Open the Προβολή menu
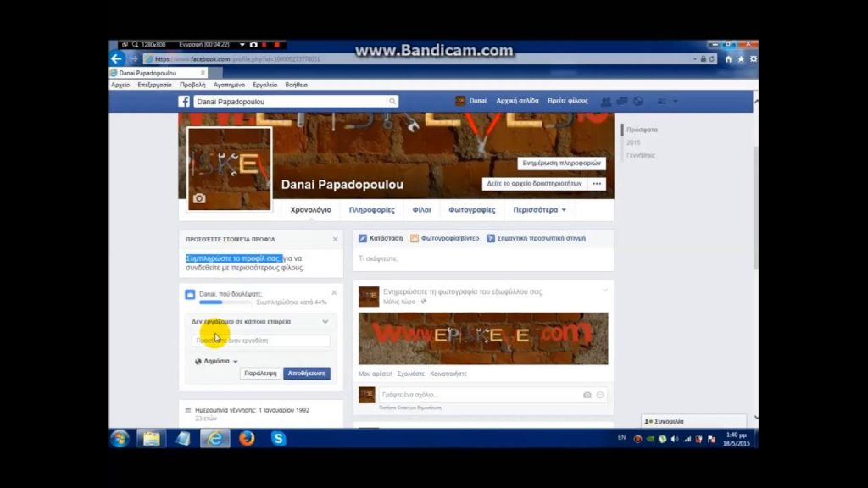The image size is (868, 488). [x=192, y=86]
